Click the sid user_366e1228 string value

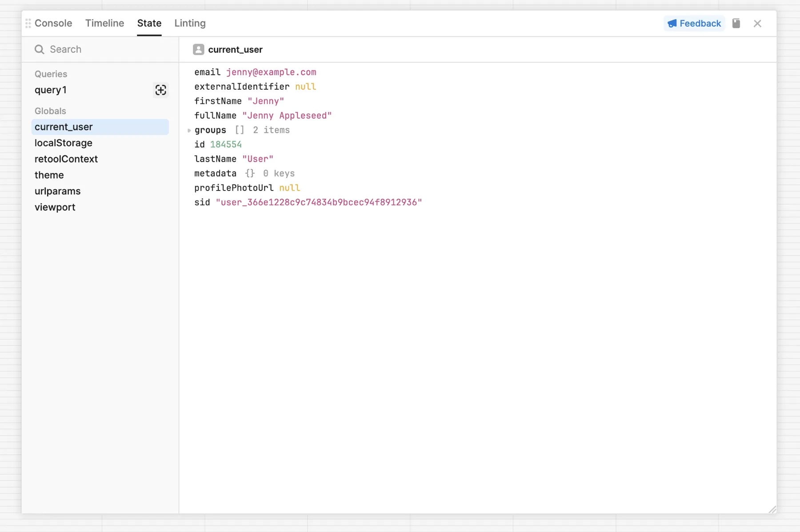pyautogui.click(x=319, y=202)
